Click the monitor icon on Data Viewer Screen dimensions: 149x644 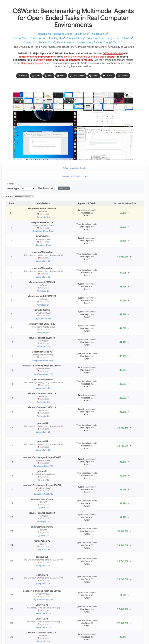[x=71, y=75]
